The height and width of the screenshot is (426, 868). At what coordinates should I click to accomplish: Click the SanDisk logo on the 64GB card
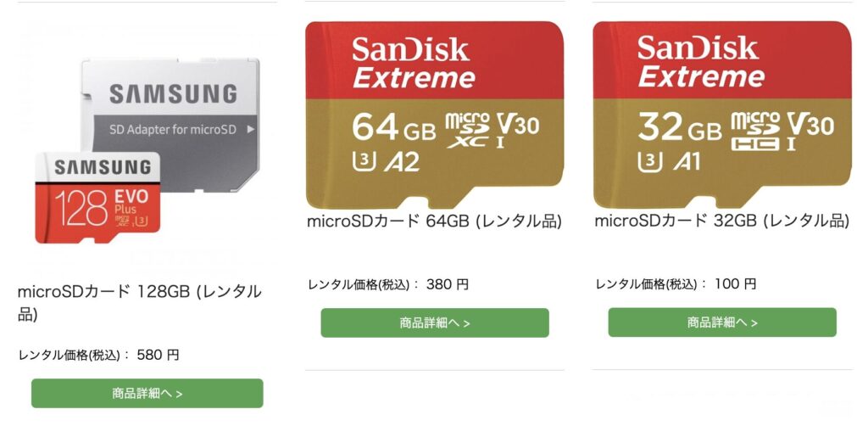tap(411, 49)
